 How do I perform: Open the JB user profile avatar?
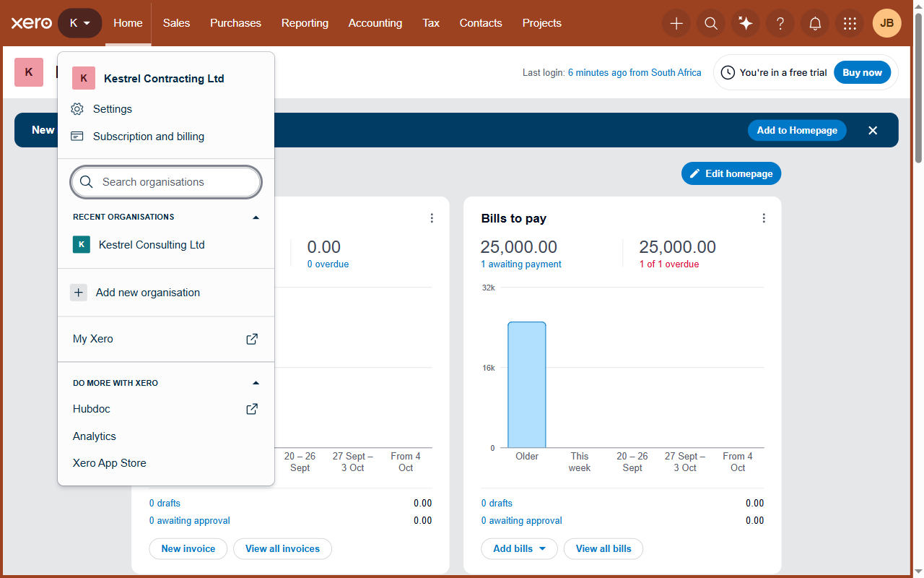click(887, 23)
